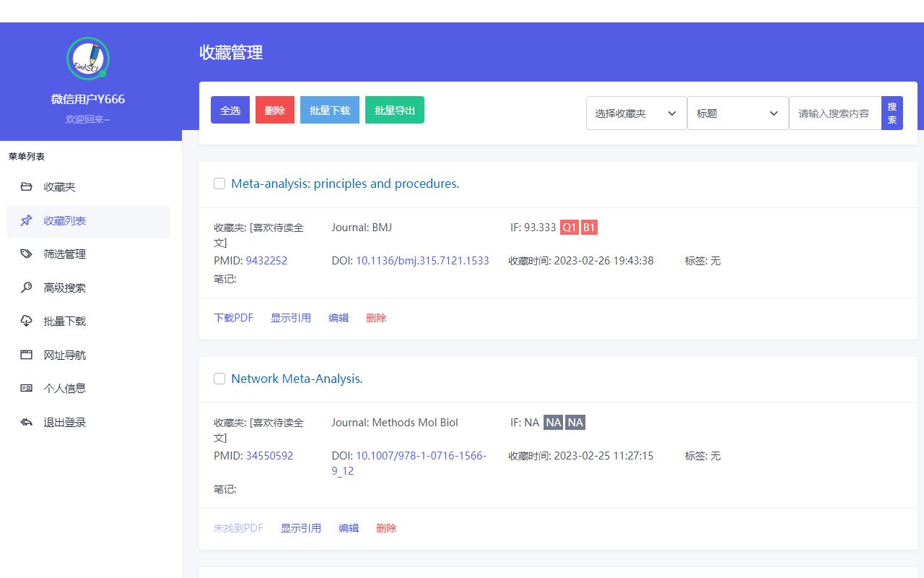The image size is (924, 578).
Task: Check the Meta-analysis article checkbox
Action: coord(219,184)
